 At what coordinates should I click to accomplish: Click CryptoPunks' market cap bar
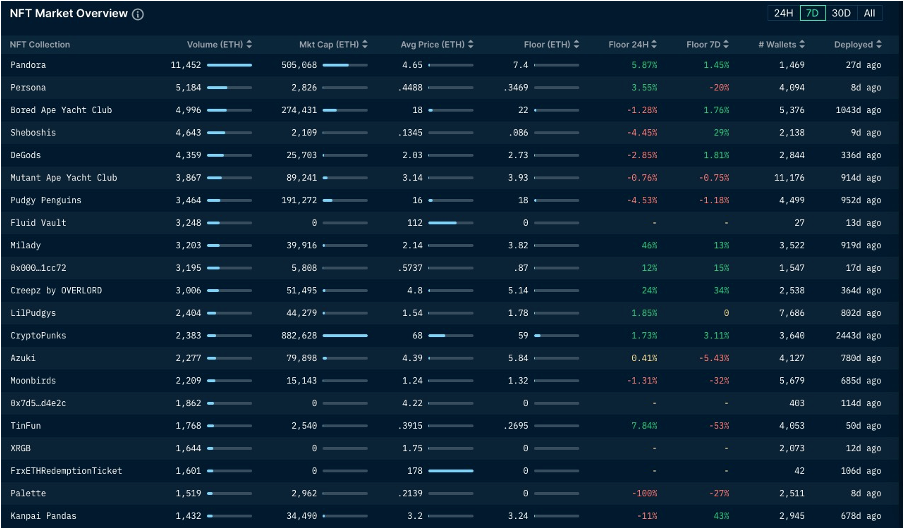345,335
